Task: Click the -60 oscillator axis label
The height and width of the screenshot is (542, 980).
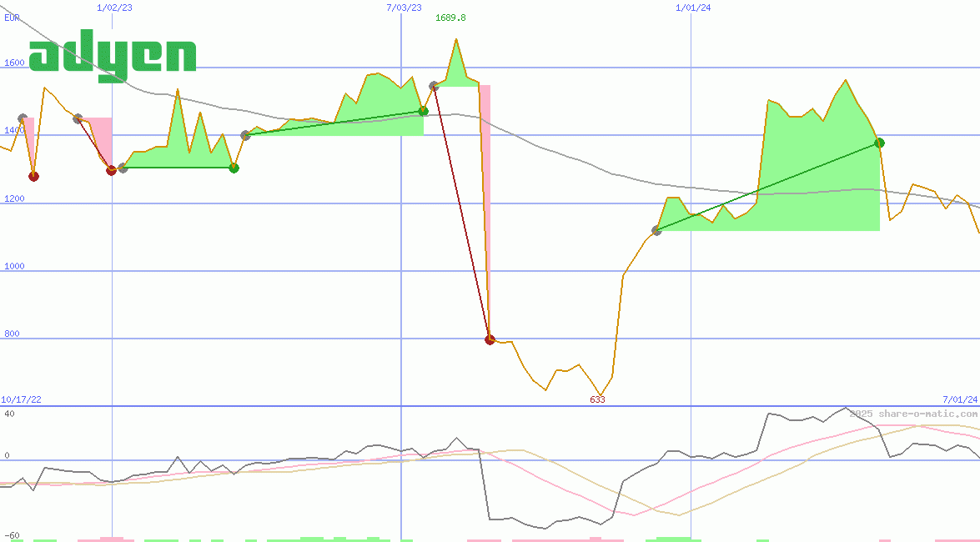Action: [13, 535]
